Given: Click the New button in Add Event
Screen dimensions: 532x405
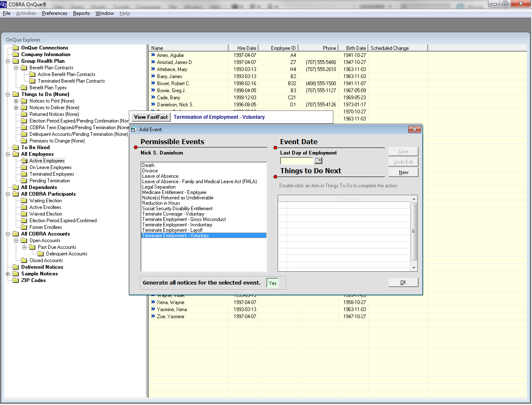Looking at the screenshot, I should click(403, 172).
